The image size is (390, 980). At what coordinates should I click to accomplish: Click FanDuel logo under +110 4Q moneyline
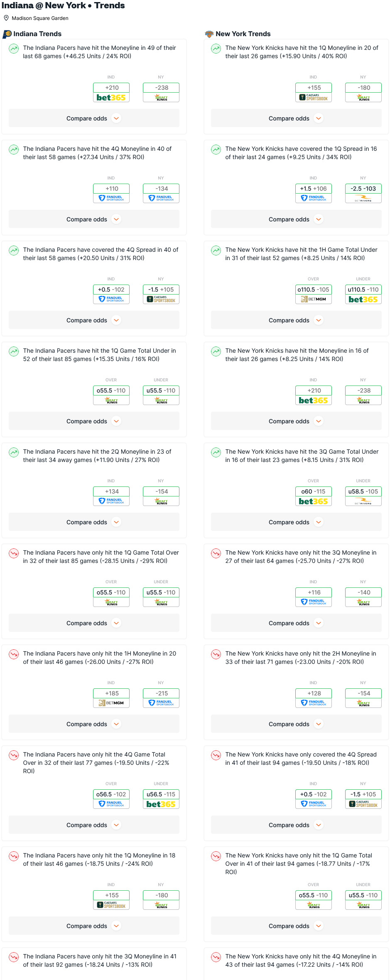[x=111, y=198]
